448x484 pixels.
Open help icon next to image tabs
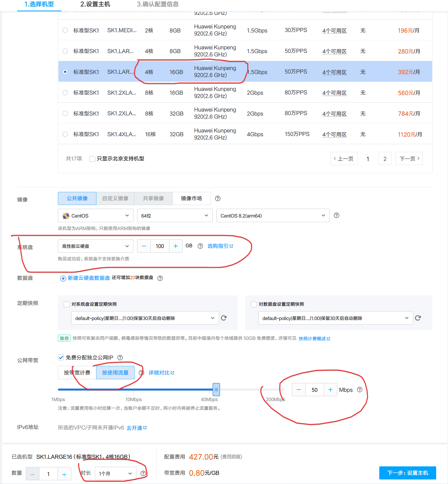[218, 198]
